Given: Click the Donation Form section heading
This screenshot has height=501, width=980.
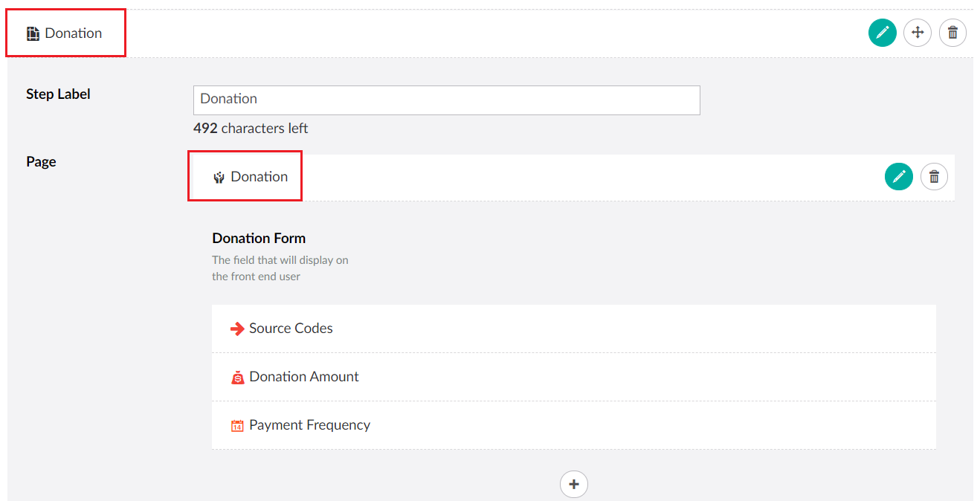Looking at the screenshot, I should pos(258,238).
